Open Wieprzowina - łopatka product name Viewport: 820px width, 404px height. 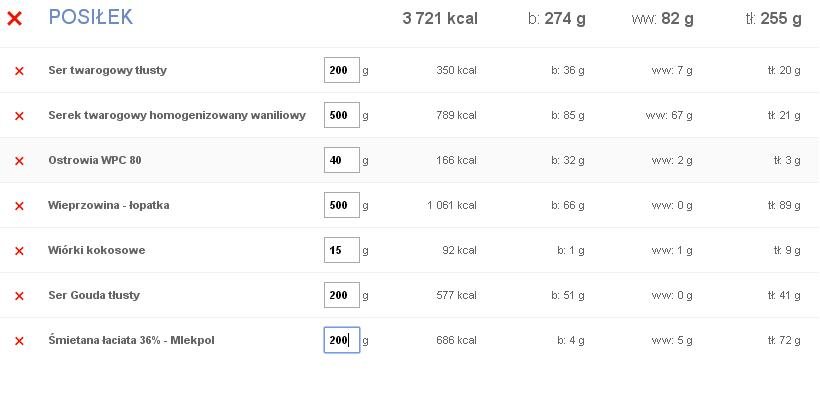click(x=109, y=205)
